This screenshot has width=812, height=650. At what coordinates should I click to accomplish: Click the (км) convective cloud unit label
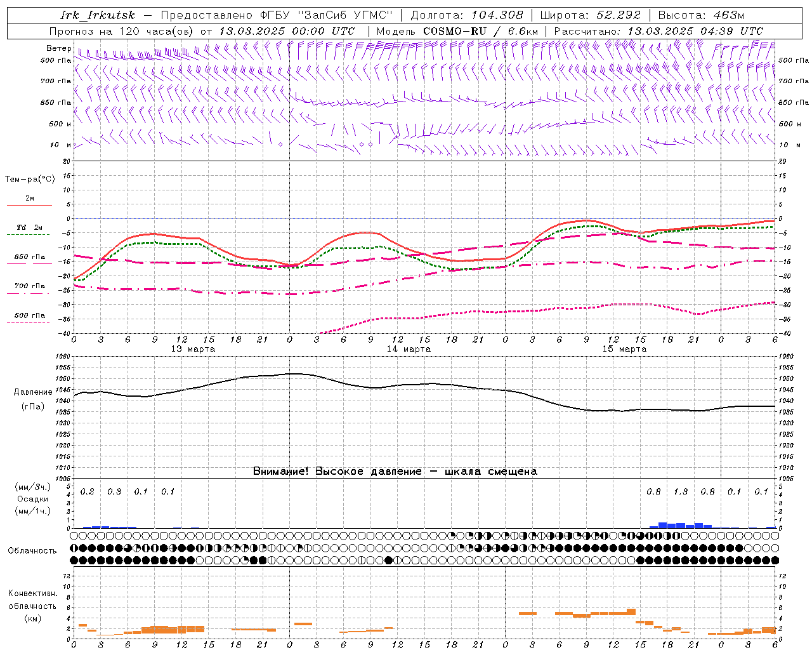[33, 618]
